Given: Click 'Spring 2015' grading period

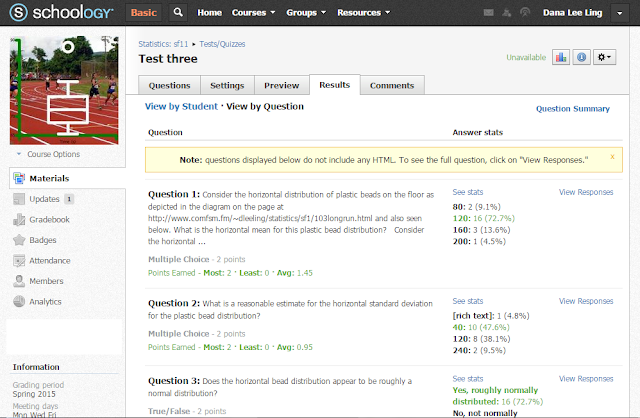Looking at the screenshot, I should (34, 394).
